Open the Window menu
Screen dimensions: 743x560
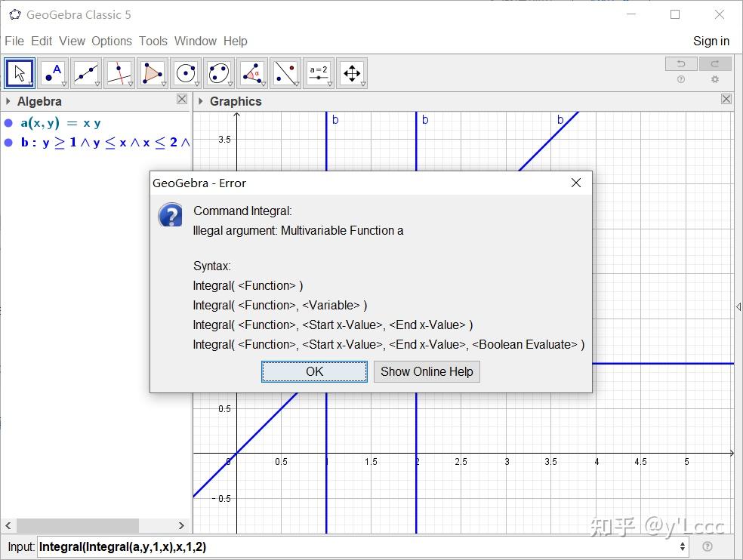196,42
